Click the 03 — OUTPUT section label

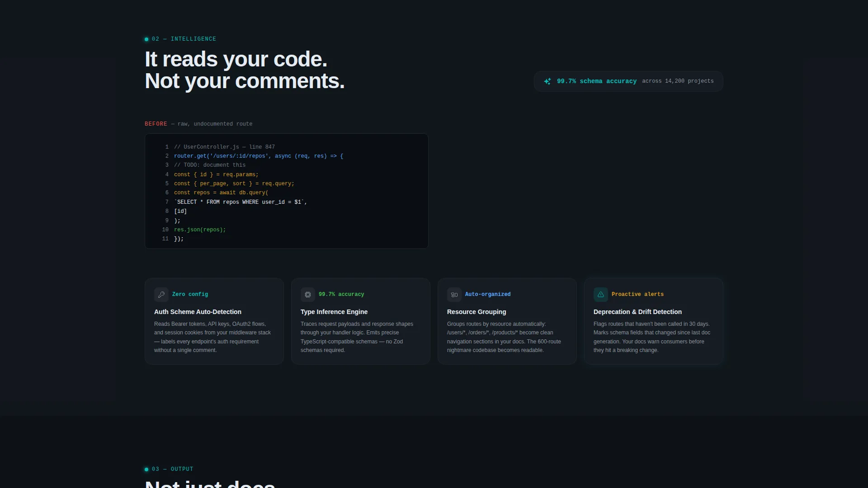point(173,469)
